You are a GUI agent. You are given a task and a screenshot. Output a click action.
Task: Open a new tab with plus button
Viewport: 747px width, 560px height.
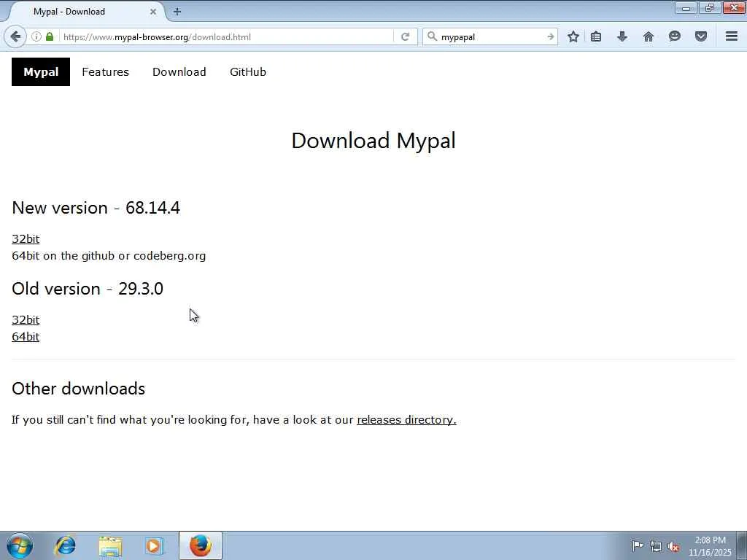click(x=177, y=12)
